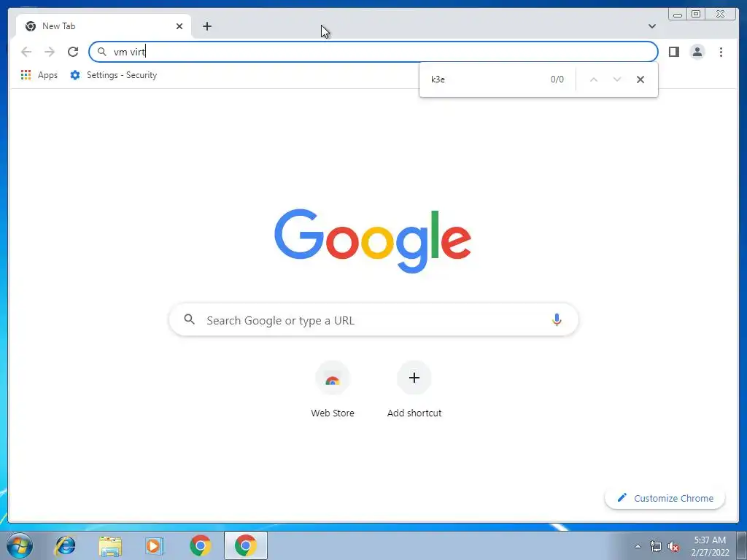This screenshot has height=560, width=747.
Task: Open Windows Media Player from taskbar
Action: point(155,545)
